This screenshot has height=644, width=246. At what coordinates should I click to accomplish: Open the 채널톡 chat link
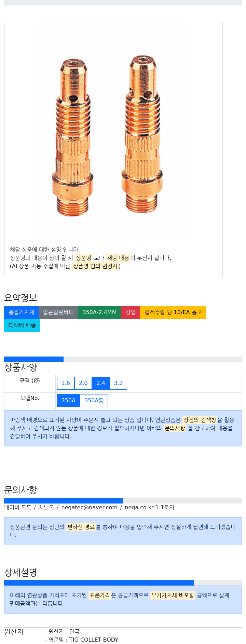coord(46,508)
